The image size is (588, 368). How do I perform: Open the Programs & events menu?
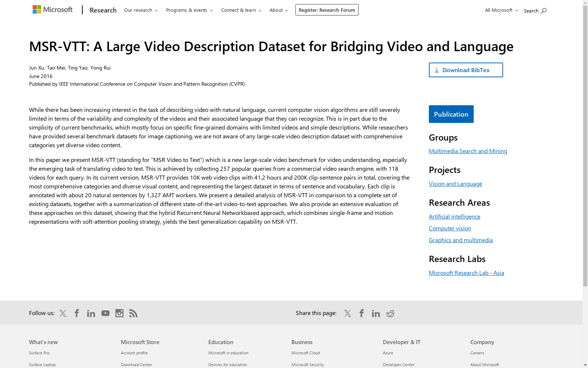[189, 10]
